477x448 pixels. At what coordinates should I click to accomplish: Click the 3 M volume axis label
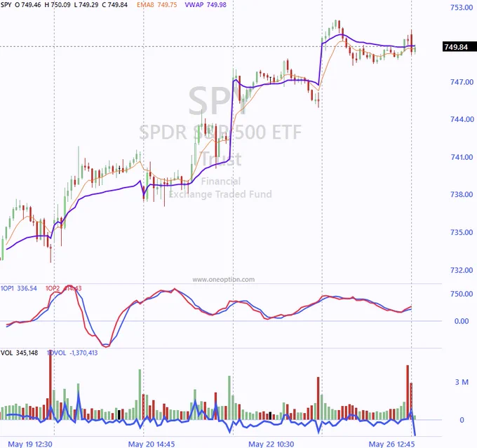pyautogui.click(x=462, y=382)
